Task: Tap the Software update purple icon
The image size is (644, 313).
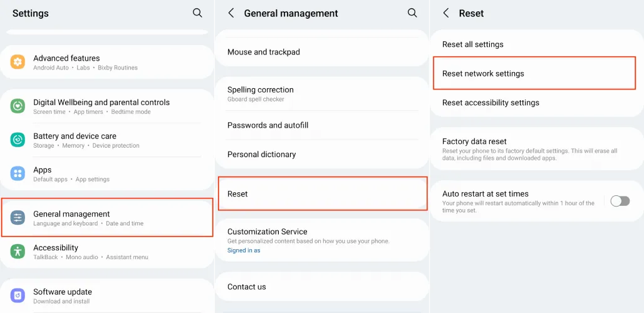Action: (x=18, y=295)
